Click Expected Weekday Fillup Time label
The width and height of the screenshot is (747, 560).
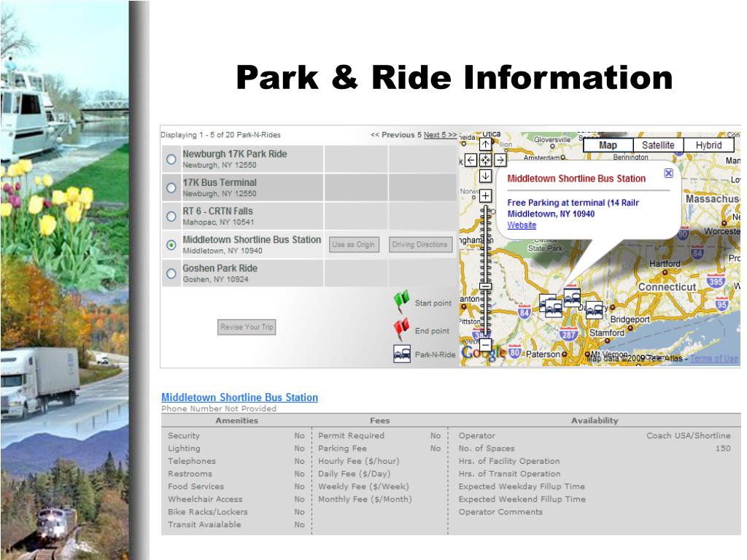522,486
